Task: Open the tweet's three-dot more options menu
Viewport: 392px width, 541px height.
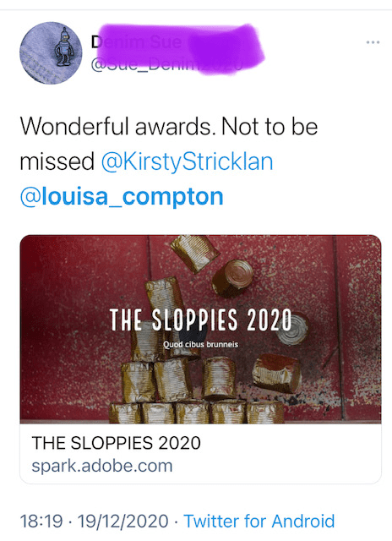Action: tap(373, 42)
